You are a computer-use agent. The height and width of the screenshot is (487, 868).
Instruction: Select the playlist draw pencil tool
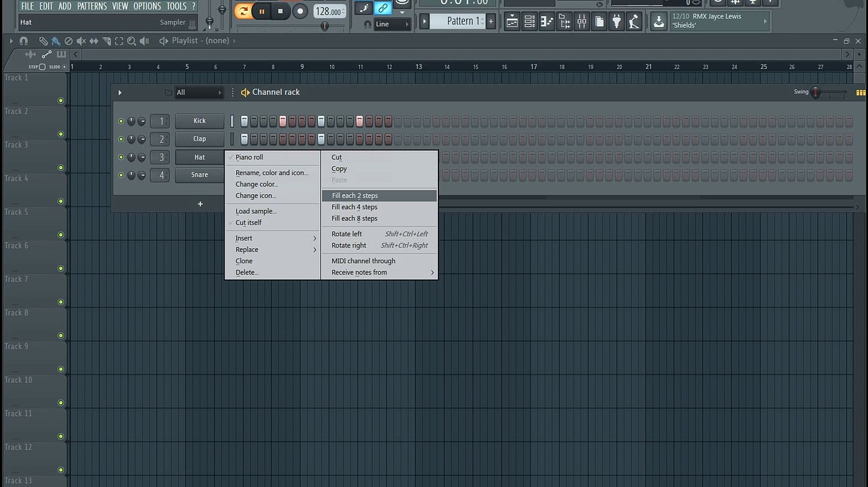(x=43, y=41)
